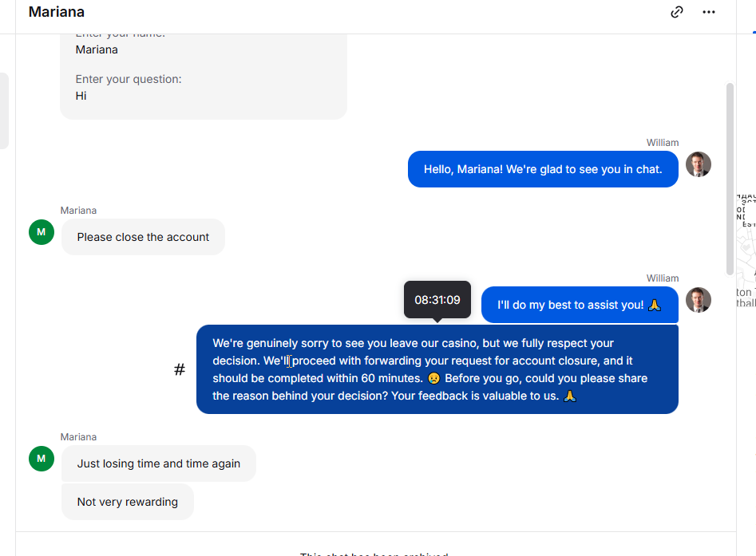Image resolution: width=756 pixels, height=556 pixels.
Task: Click the Mariana chat title header
Action: coord(57,12)
